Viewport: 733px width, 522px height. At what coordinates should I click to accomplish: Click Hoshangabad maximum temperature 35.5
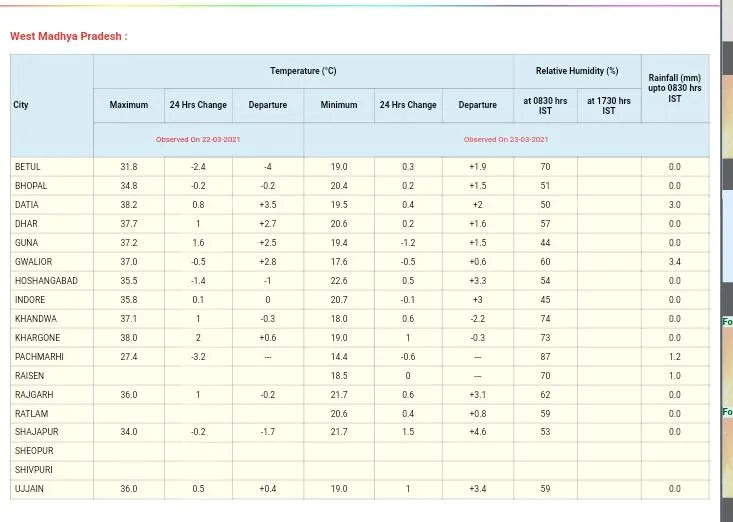click(x=129, y=281)
